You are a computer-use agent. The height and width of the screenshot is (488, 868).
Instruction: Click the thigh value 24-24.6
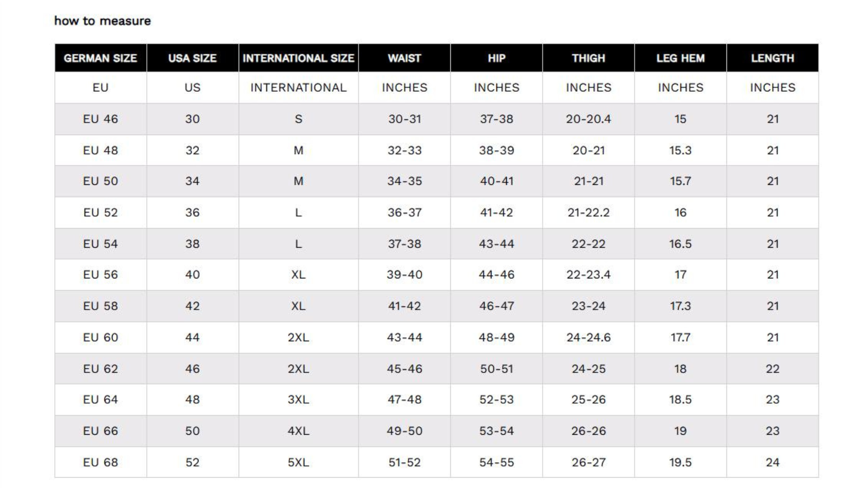pyautogui.click(x=589, y=337)
